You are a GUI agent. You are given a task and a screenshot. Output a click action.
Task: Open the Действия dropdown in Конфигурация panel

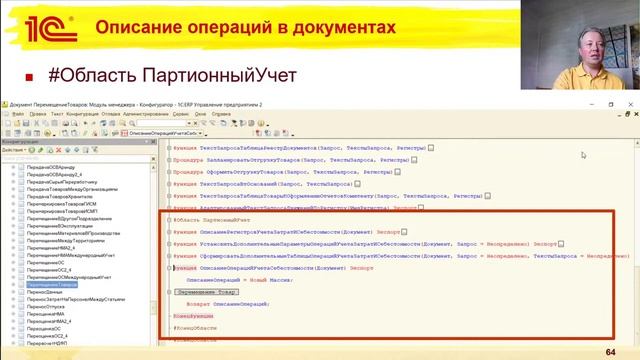click(14, 150)
